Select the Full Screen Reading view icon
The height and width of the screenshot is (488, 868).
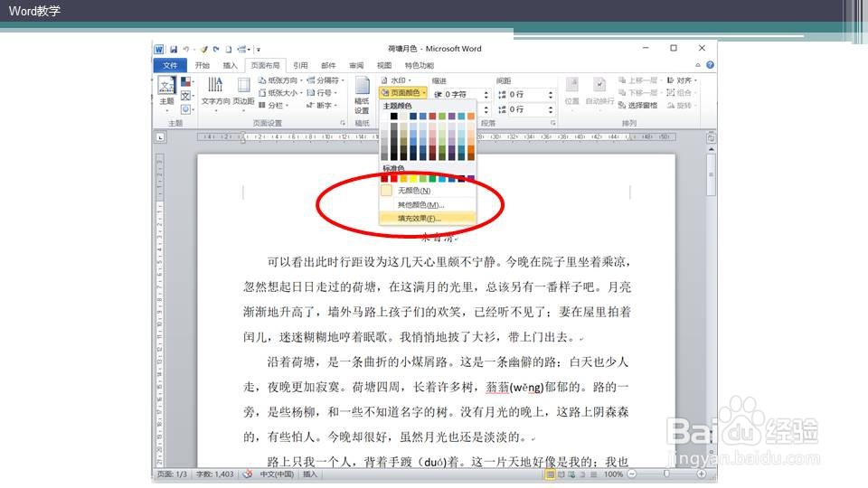tap(561, 474)
